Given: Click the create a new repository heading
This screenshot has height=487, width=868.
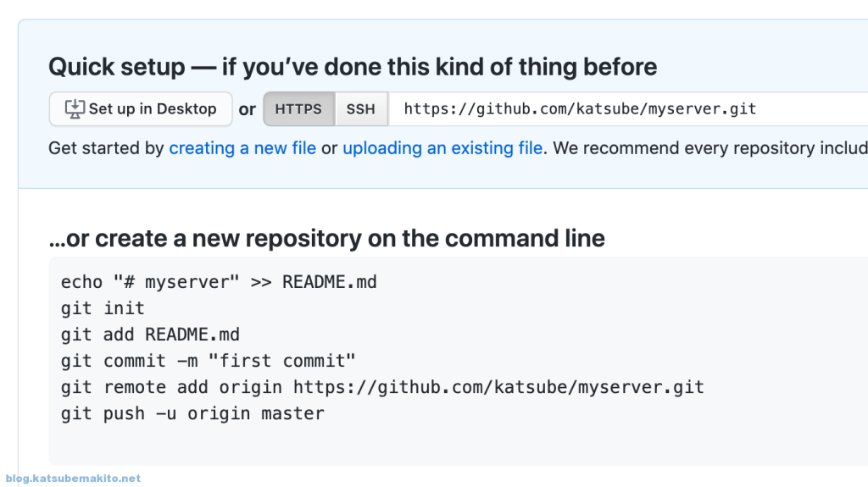Looking at the screenshot, I should tap(326, 239).
